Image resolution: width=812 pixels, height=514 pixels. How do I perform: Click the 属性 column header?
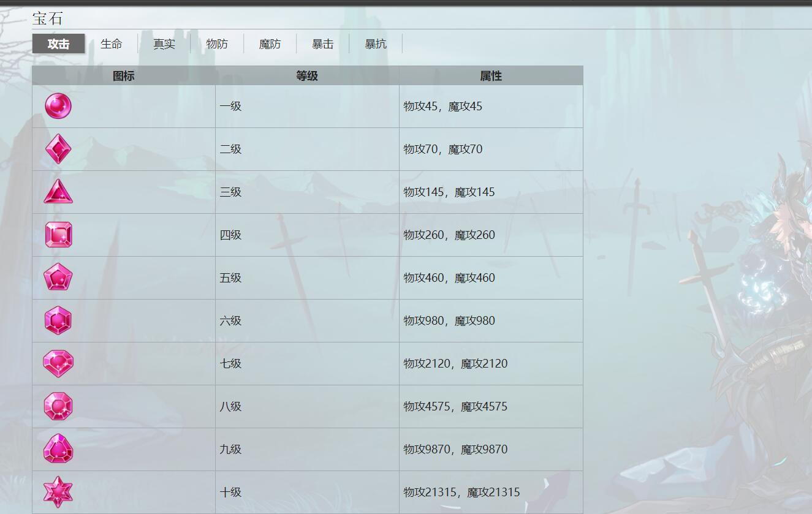(491, 76)
